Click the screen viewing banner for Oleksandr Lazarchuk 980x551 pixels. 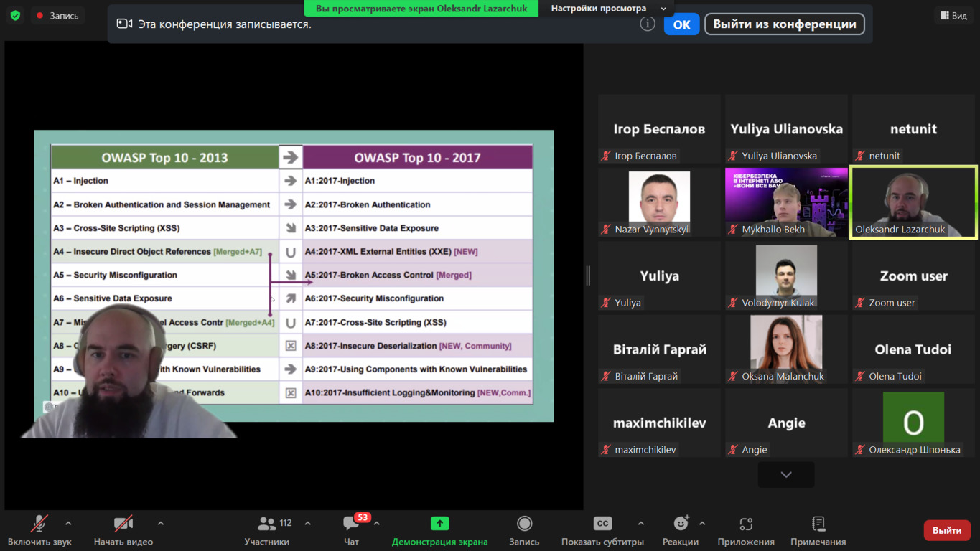tap(421, 8)
